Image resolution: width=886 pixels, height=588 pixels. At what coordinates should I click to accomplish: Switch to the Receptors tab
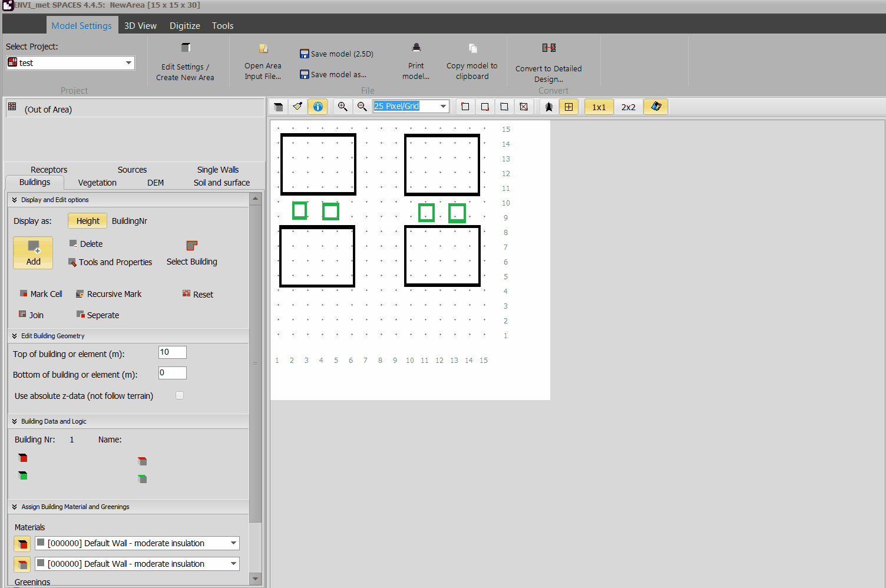(x=49, y=170)
